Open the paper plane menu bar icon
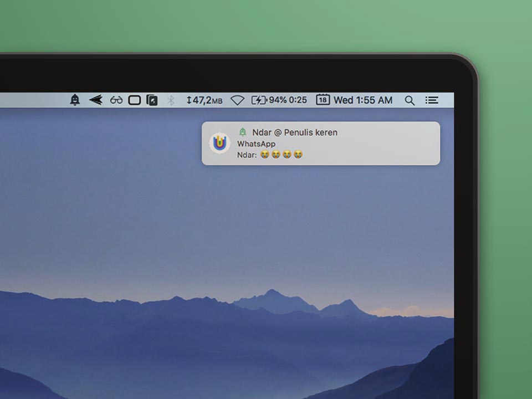This screenshot has height=399, width=532. pos(96,100)
